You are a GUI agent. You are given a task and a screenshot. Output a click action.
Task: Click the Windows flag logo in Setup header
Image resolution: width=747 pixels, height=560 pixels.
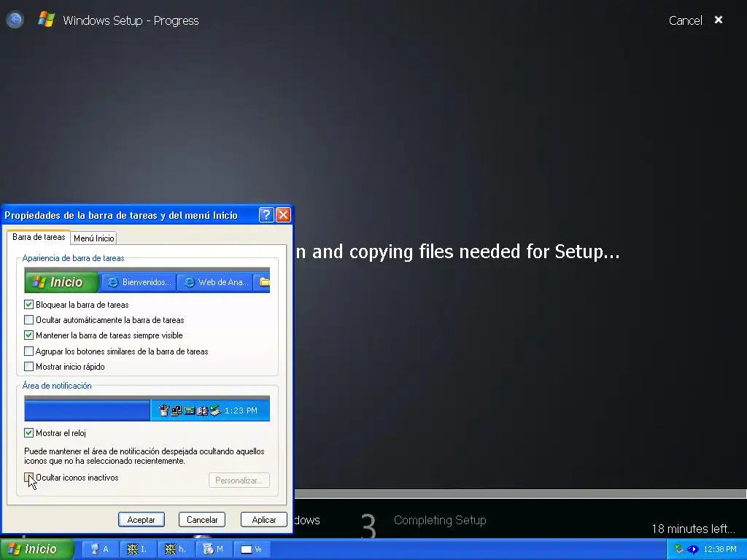point(46,20)
